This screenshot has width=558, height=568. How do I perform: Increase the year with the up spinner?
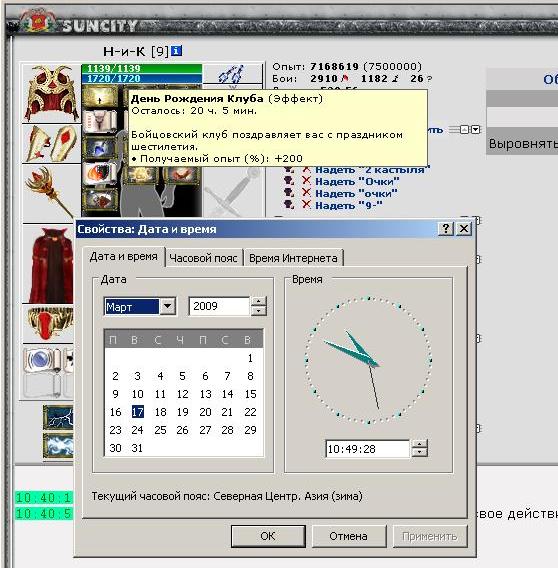(258, 301)
